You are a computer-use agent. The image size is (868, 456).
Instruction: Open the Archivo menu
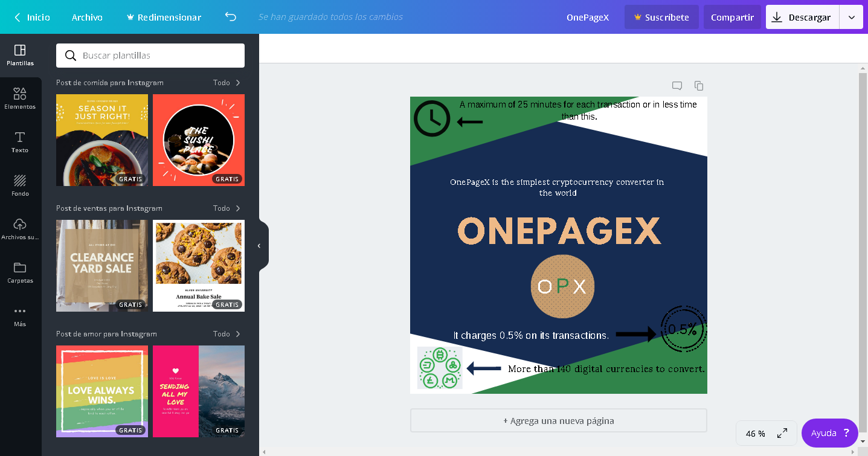87,18
